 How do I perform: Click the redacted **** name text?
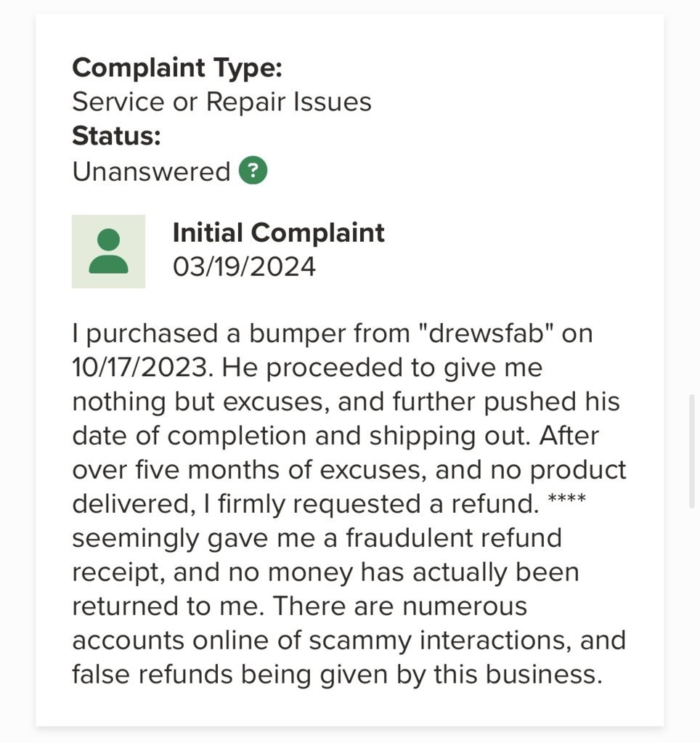coord(567,499)
